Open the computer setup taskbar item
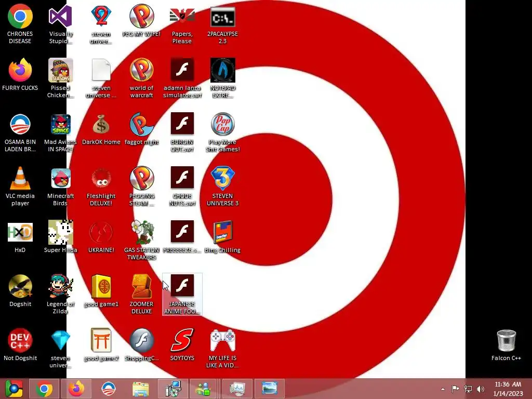The height and width of the screenshot is (399, 532). 172,389
